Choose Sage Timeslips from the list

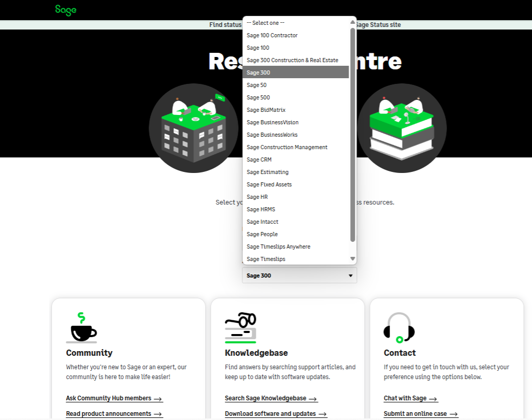click(x=295, y=259)
